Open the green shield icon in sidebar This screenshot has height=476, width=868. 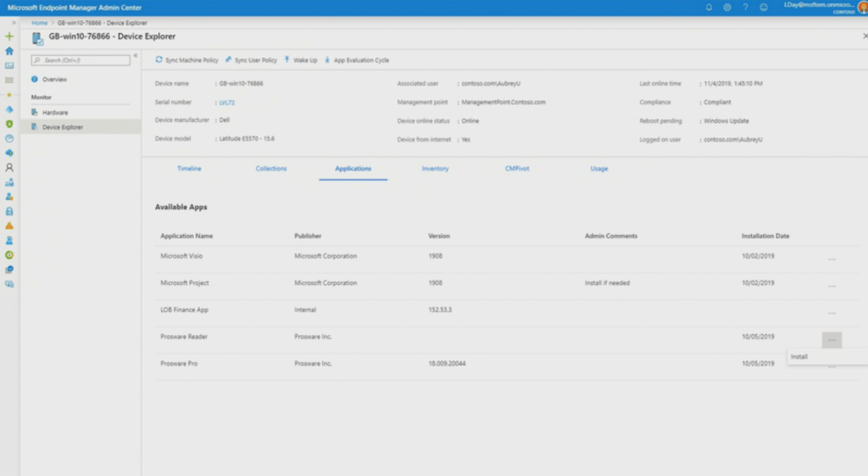[9, 124]
